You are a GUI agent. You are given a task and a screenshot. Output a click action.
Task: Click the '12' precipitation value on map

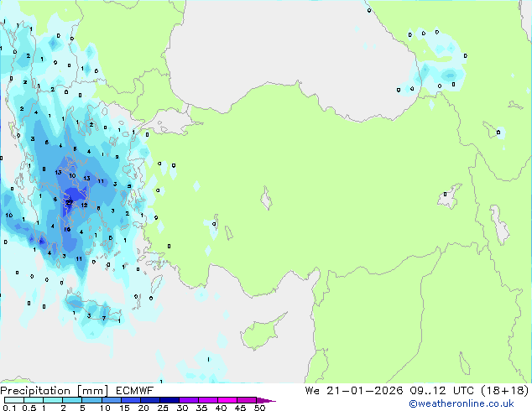pyautogui.click(x=84, y=205)
